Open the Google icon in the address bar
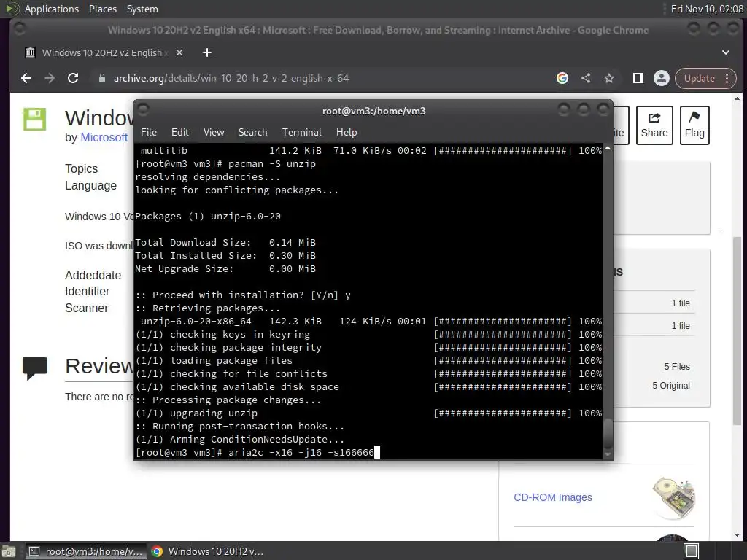 562,78
